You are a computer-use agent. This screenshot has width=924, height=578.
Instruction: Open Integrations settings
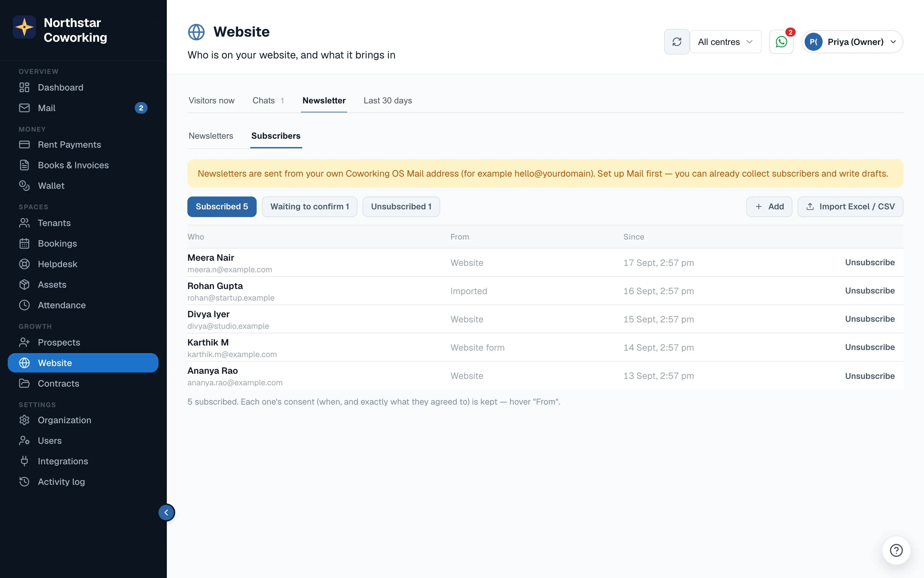click(83, 461)
